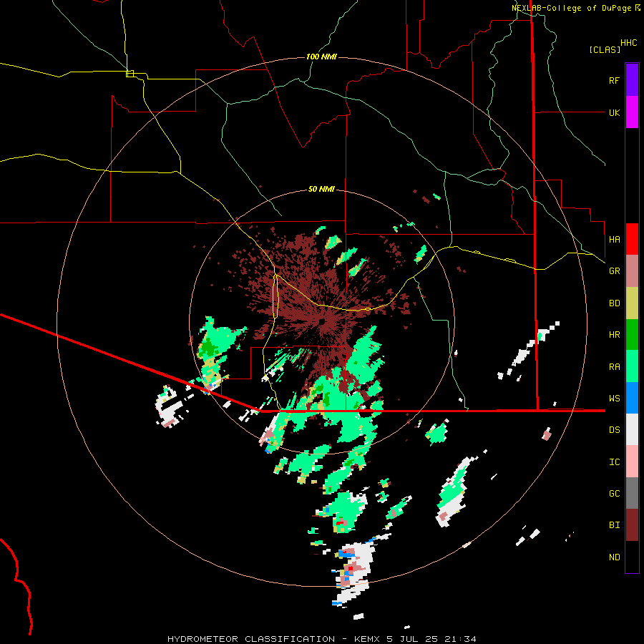Select the GR graupel legend color swatch
644x644 pixels.
point(632,271)
